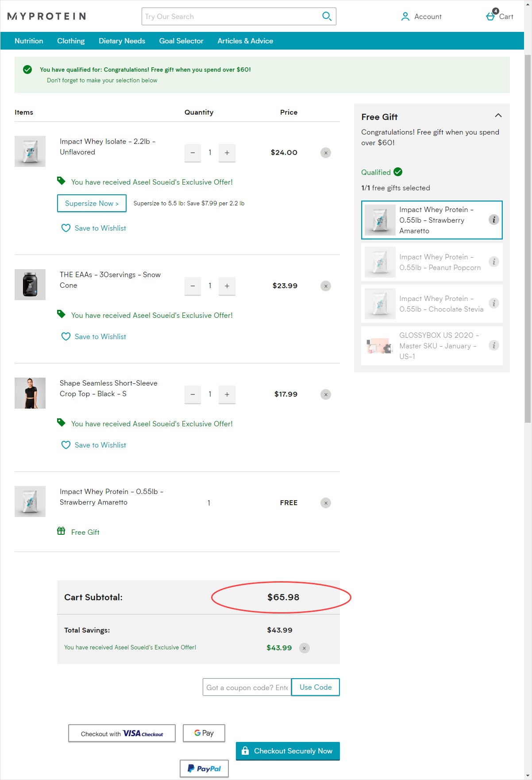Click heart icon under Crop Top
Image resolution: width=532 pixels, height=780 pixels.
tap(66, 445)
